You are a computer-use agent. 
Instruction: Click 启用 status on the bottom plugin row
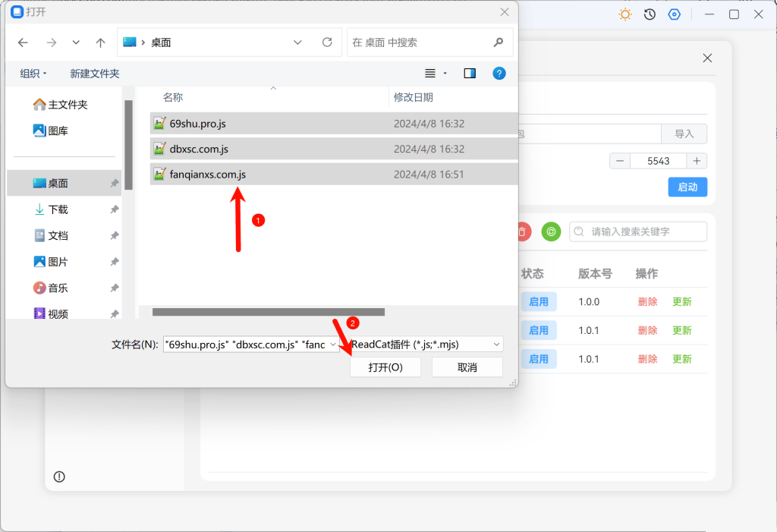coord(539,358)
